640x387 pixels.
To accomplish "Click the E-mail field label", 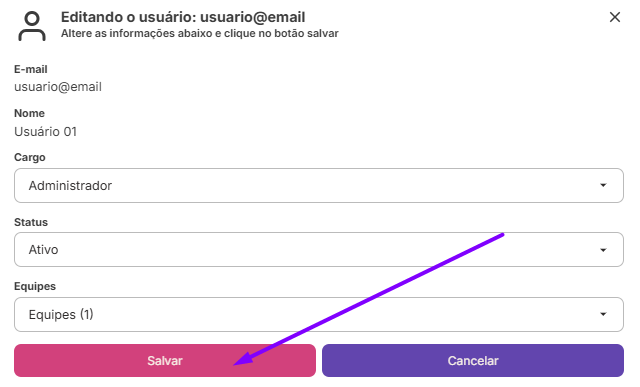I will pyautogui.click(x=31, y=69).
